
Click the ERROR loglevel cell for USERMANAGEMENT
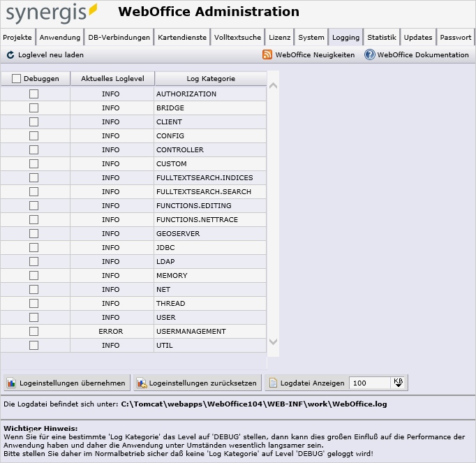pos(111,332)
